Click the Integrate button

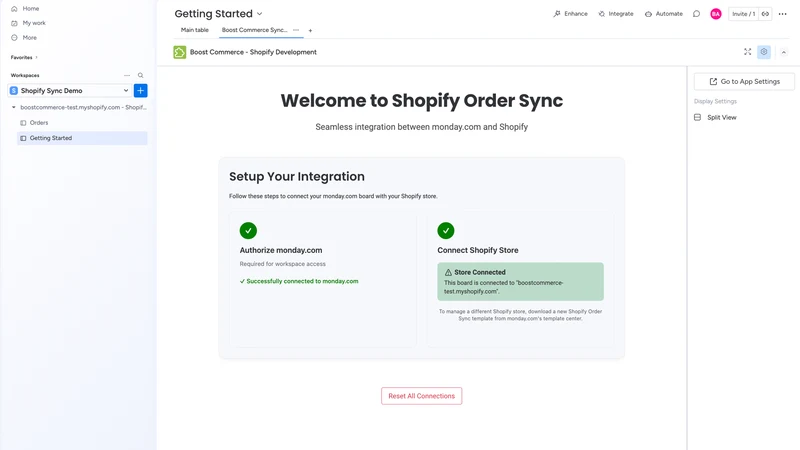click(616, 14)
